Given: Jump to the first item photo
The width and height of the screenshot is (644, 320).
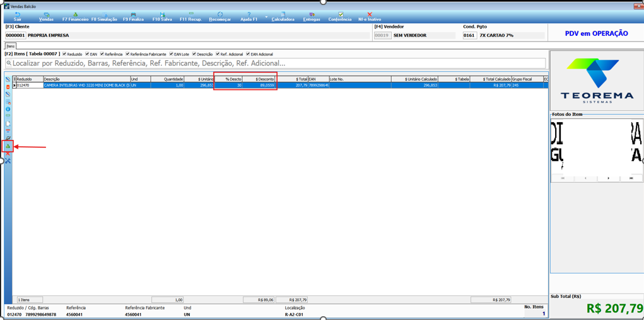Looking at the screenshot, I should pos(562,178).
